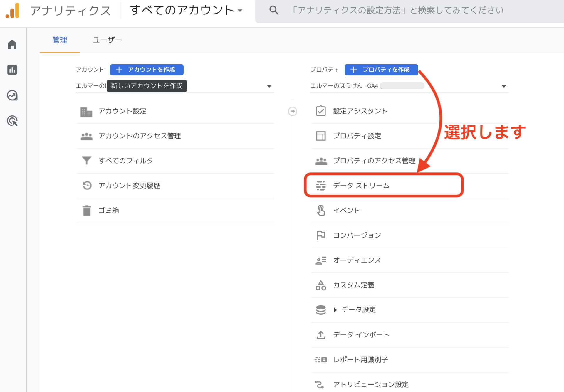Image resolution: width=564 pixels, height=392 pixels.
Task: Switch to the 管理 tab
Action: [60, 40]
